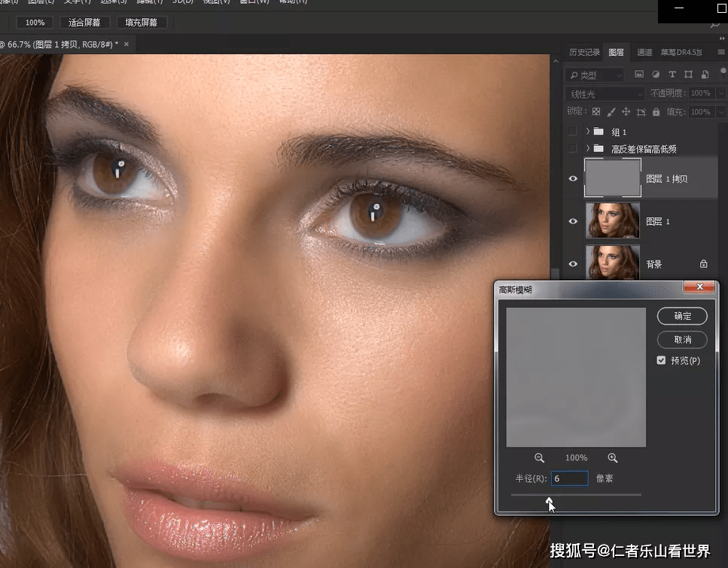Switch to the 菜莺DR4.5加 tab
Screen dimensions: 728x568
click(x=681, y=53)
